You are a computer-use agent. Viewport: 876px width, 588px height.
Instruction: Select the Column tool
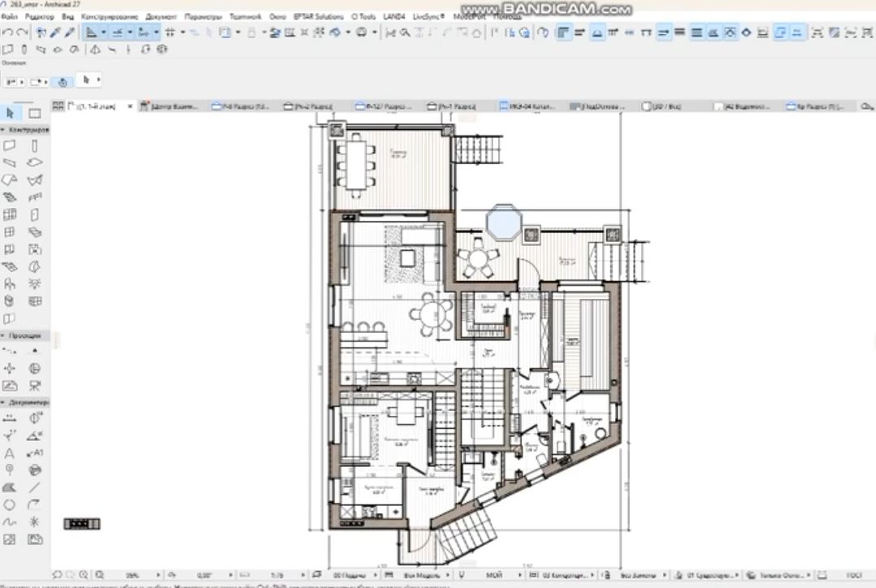35,146
